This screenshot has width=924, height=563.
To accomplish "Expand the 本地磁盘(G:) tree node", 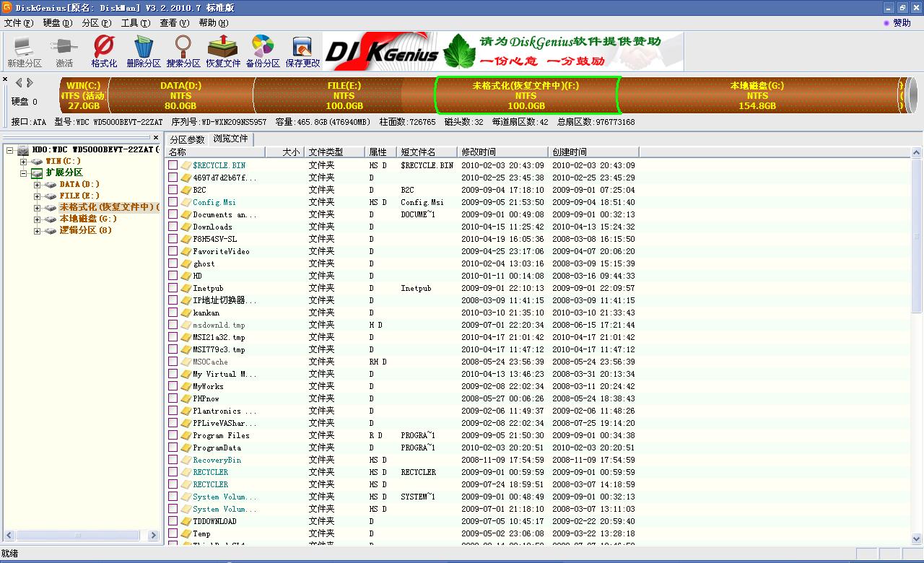I will (x=38, y=219).
